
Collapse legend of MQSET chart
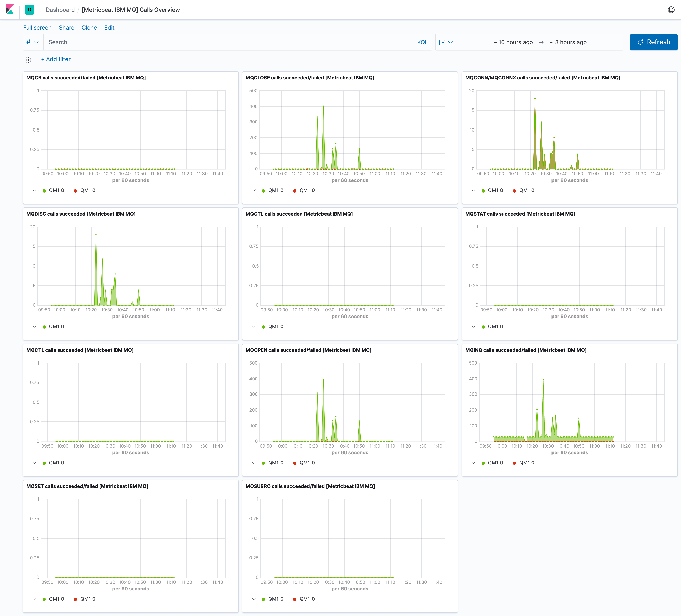point(34,599)
